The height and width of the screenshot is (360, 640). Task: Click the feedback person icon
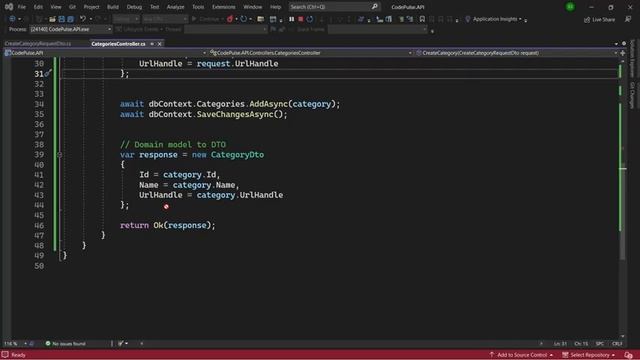(628, 20)
